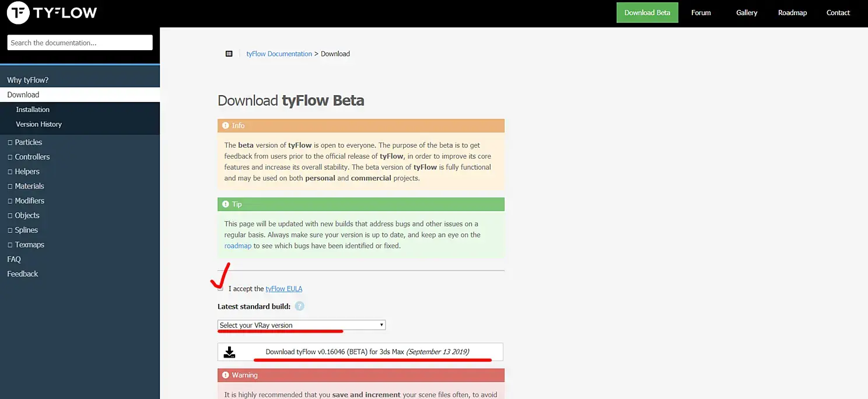Viewport: 868px width, 399px height.
Task: Open the Forum page from top navigation
Action: pyautogui.click(x=701, y=13)
